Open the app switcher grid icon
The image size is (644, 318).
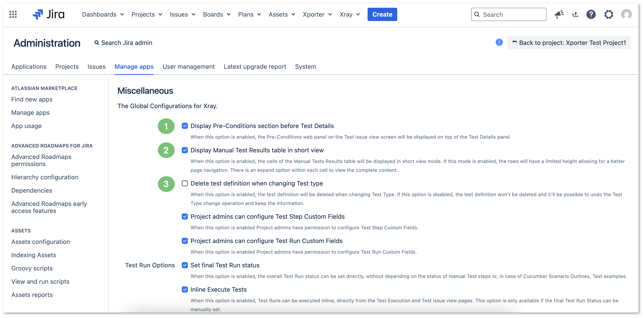coord(13,14)
